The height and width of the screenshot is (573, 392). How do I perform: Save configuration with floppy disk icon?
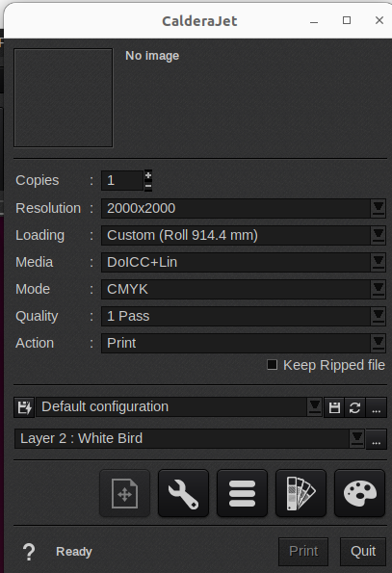[334, 407]
